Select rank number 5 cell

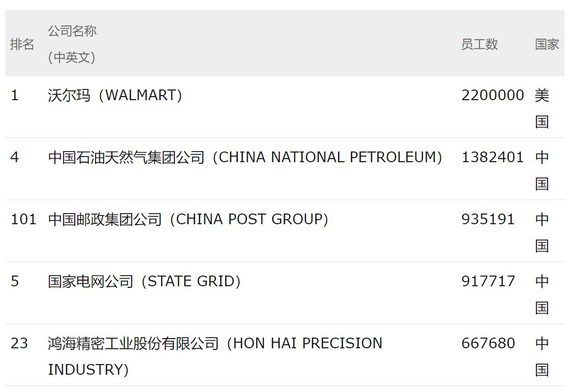coord(15,282)
